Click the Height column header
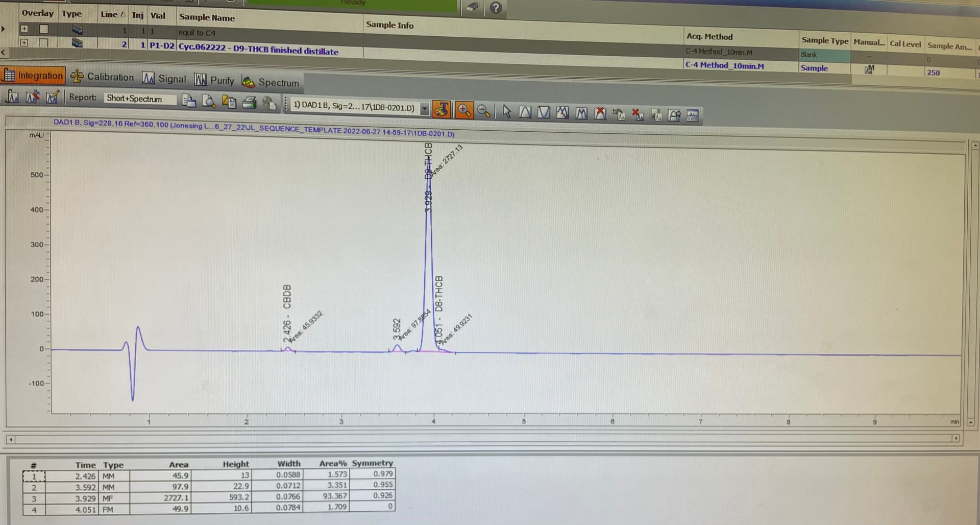The image size is (980, 525). click(x=236, y=464)
